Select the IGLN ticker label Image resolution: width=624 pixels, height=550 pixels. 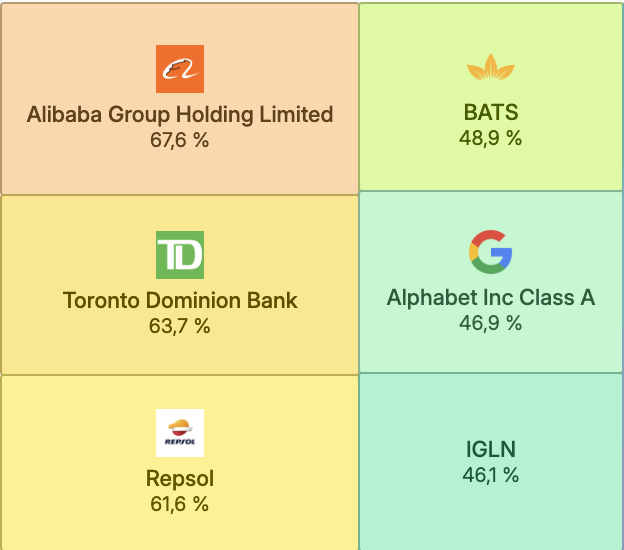click(491, 449)
